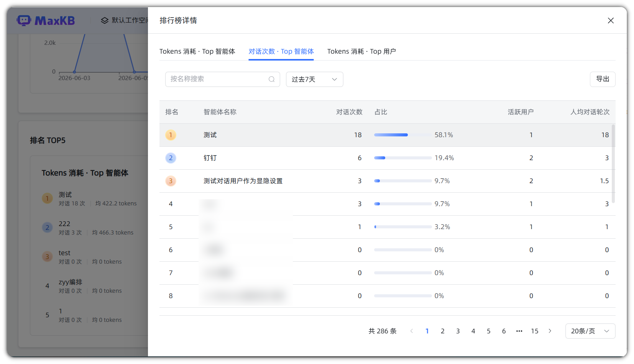Click rank 3 badge in 测试对话用户作为显隐设置 row
The height and width of the screenshot is (364, 634).
[x=171, y=181]
